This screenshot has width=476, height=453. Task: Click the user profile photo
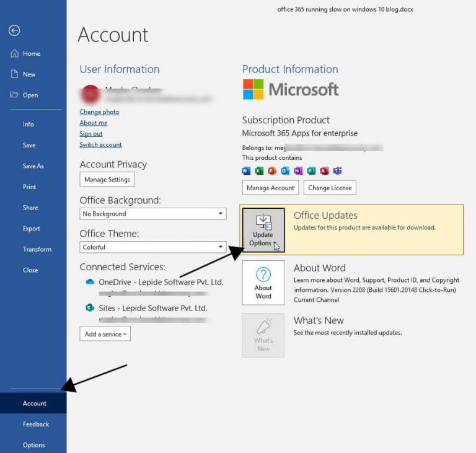(x=90, y=95)
